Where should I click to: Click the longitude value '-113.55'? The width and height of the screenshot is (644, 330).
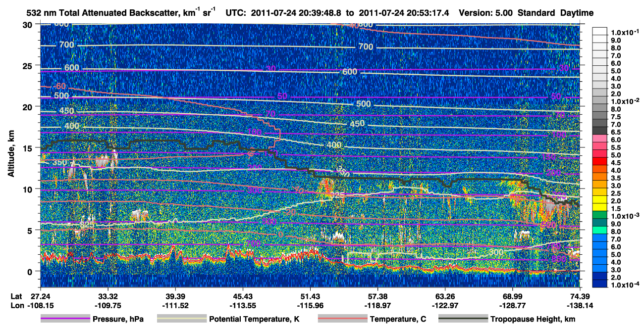click(243, 305)
